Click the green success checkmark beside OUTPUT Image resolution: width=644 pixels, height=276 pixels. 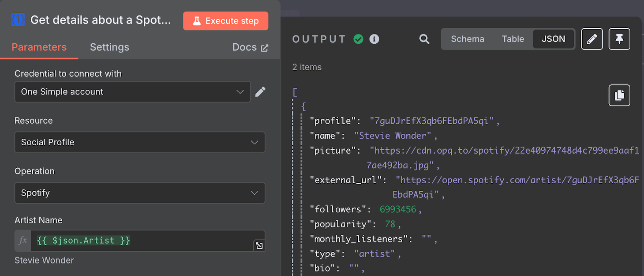point(358,39)
